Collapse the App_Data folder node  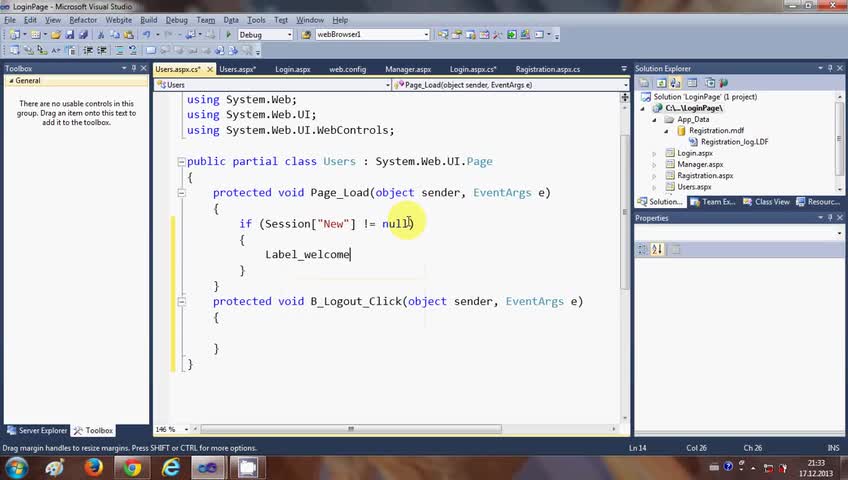(x=654, y=119)
